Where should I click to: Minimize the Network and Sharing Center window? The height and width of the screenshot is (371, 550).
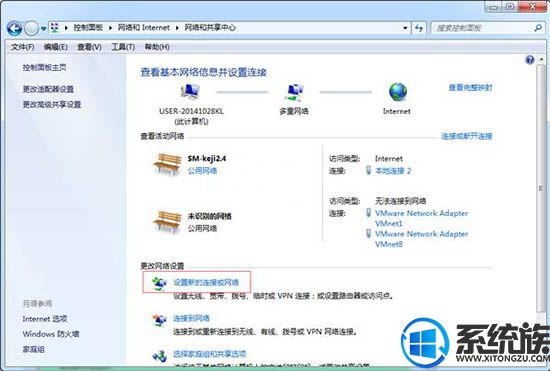(x=494, y=7)
